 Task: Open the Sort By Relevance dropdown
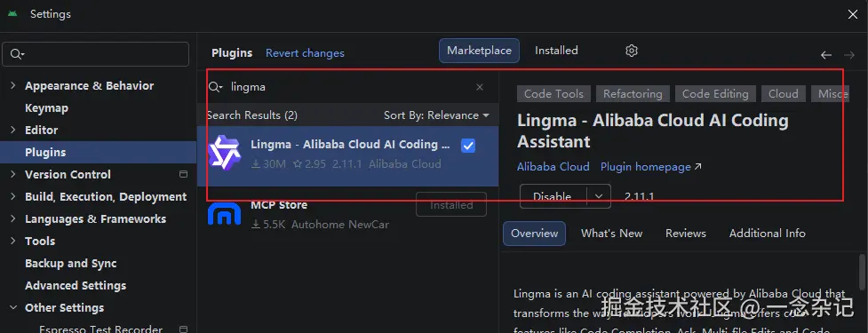[436, 115]
